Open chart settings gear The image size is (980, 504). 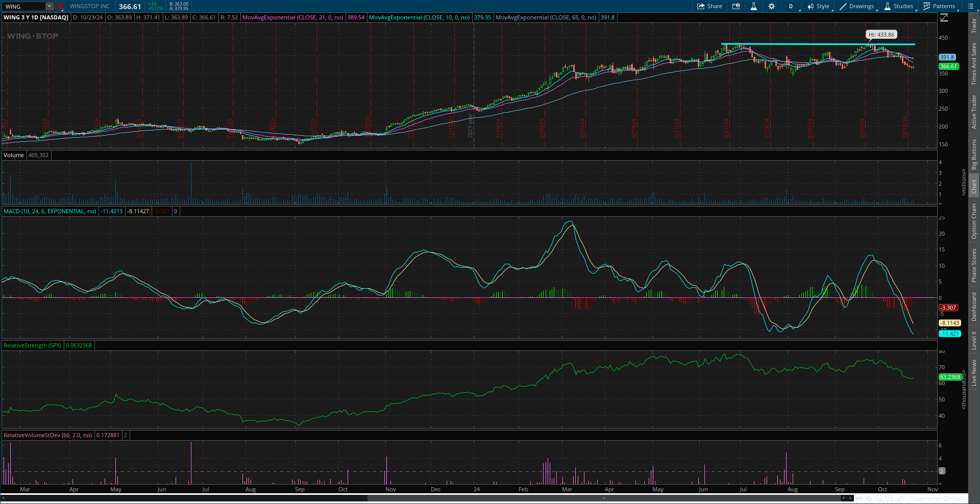pyautogui.click(x=771, y=6)
